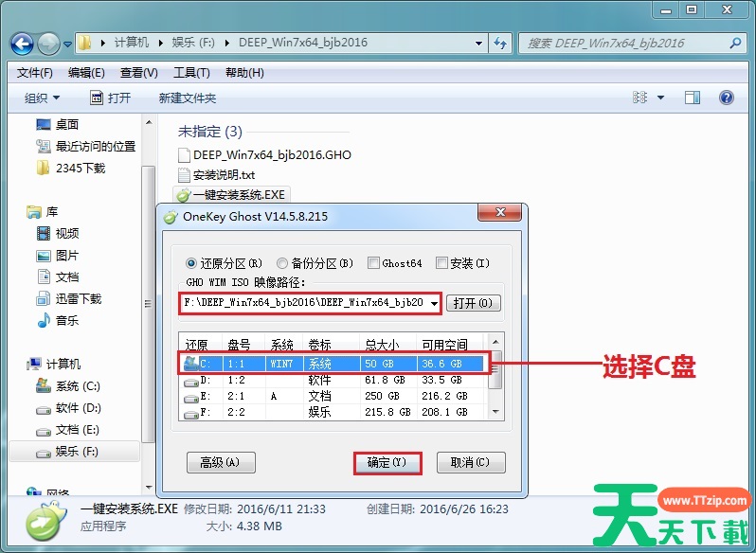
Task: Select DEEP_Win7x64_bjb2016.GHO file
Action: [x=271, y=154]
